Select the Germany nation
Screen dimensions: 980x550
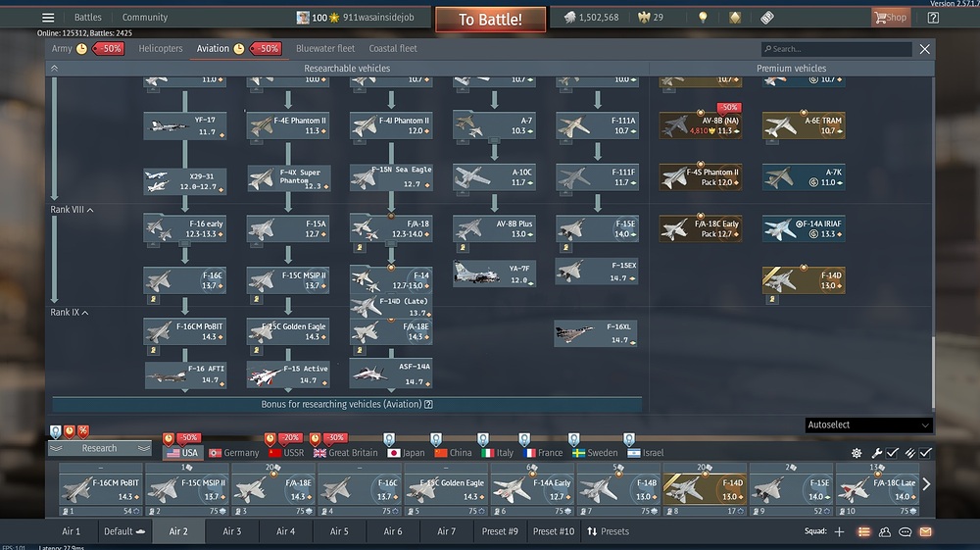(234, 453)
